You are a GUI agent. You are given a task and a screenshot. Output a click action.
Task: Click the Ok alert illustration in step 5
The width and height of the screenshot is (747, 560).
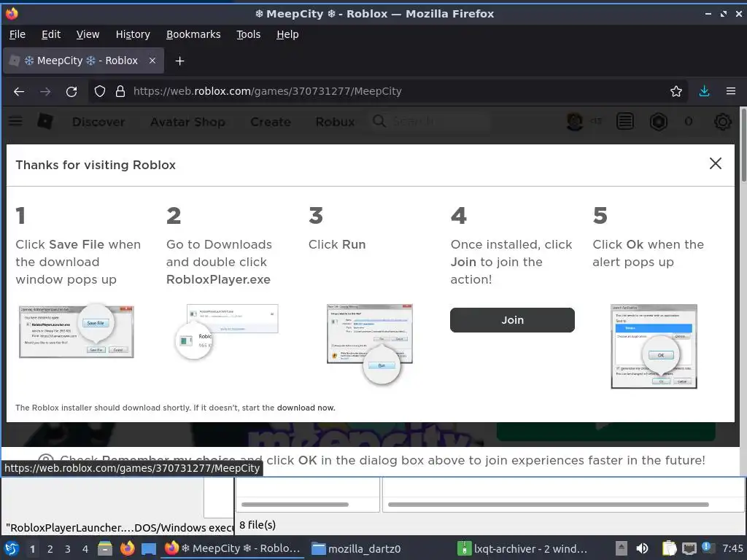click(x=654, y=346)
